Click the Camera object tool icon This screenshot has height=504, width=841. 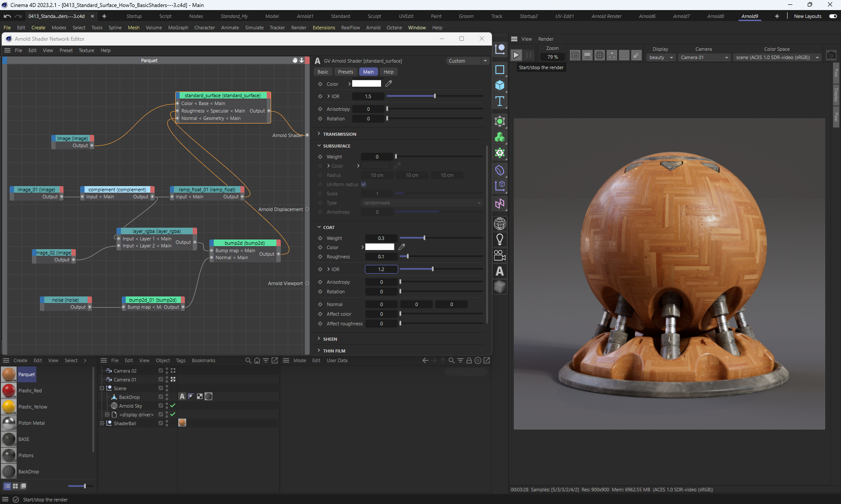coord(500,255)
